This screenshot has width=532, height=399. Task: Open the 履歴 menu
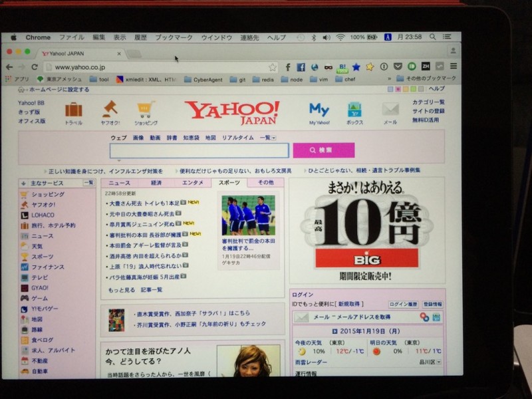(140, 37)
